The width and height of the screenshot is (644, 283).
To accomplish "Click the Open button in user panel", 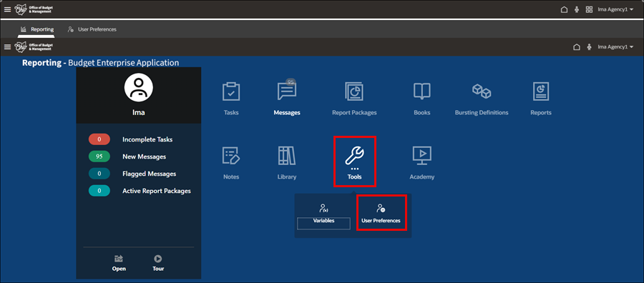I will [119, 263].
